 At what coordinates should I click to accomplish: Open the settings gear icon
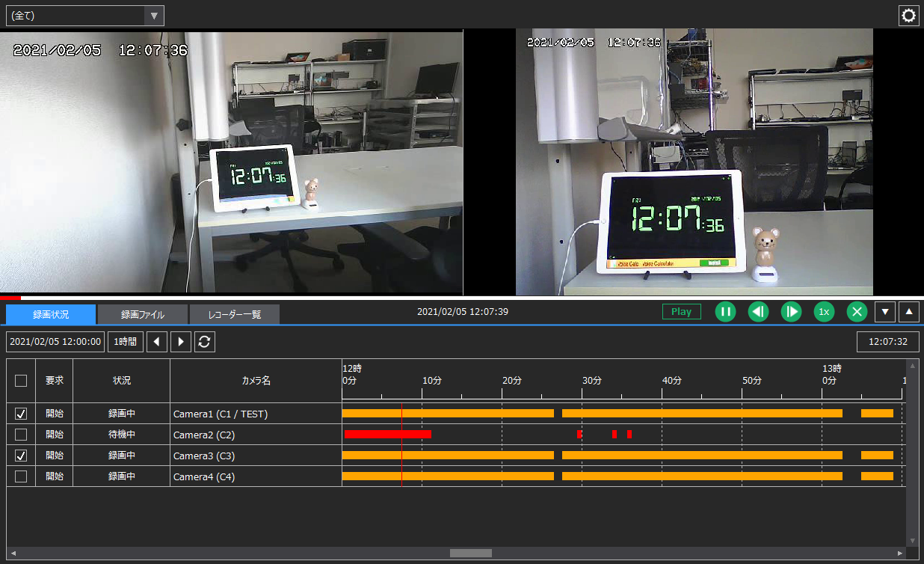click(908, 15)
